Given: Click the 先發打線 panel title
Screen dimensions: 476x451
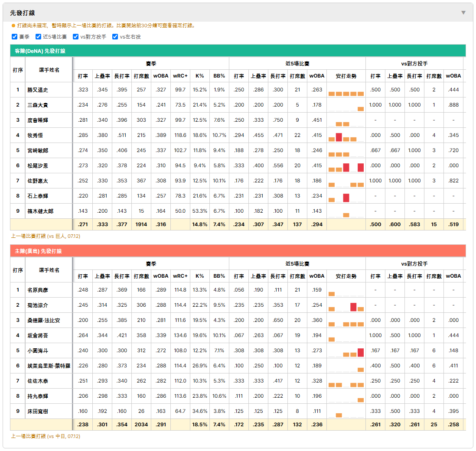Looking at the screenshot, I should [x=23, y=13].
